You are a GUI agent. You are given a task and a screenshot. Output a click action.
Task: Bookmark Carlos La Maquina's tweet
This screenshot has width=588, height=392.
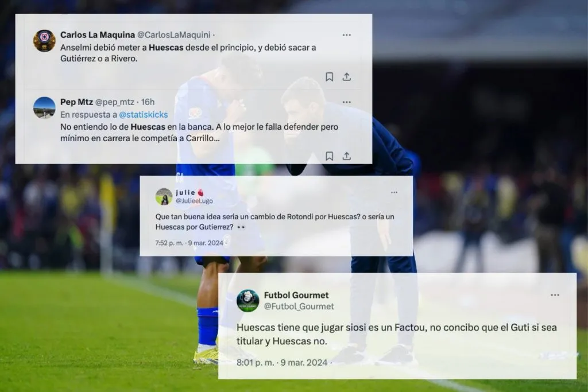[329, 77]
